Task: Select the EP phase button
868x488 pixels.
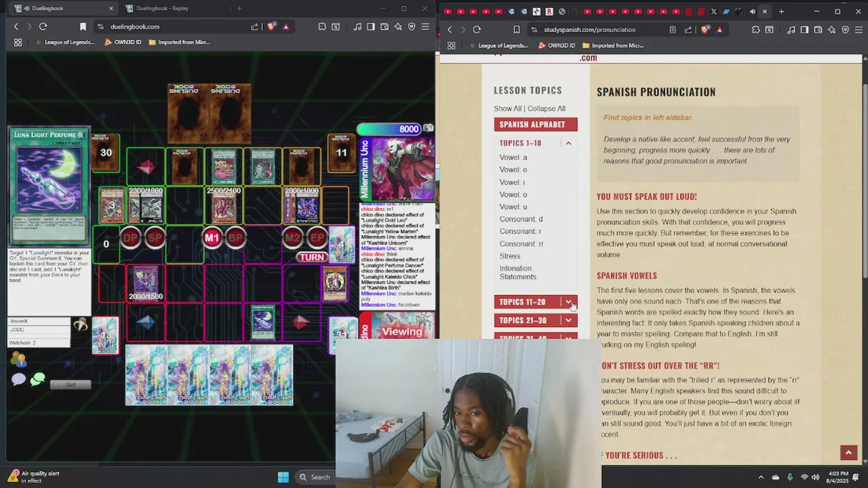Action: [317, 237]
